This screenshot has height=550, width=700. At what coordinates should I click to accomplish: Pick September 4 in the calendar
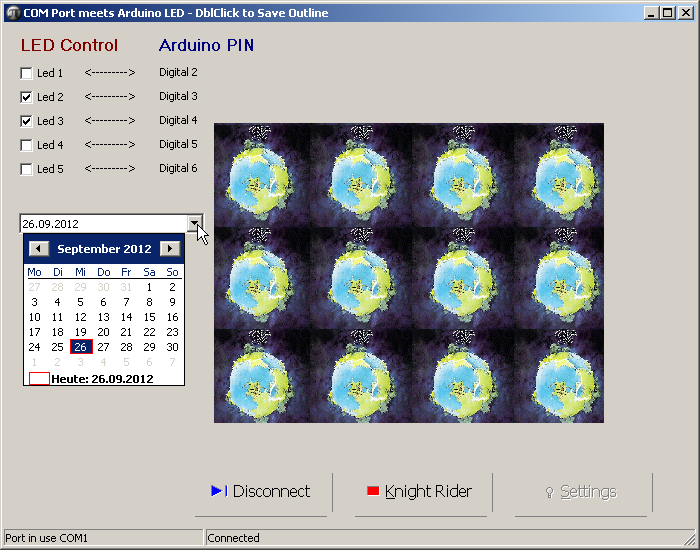point(58,302)
